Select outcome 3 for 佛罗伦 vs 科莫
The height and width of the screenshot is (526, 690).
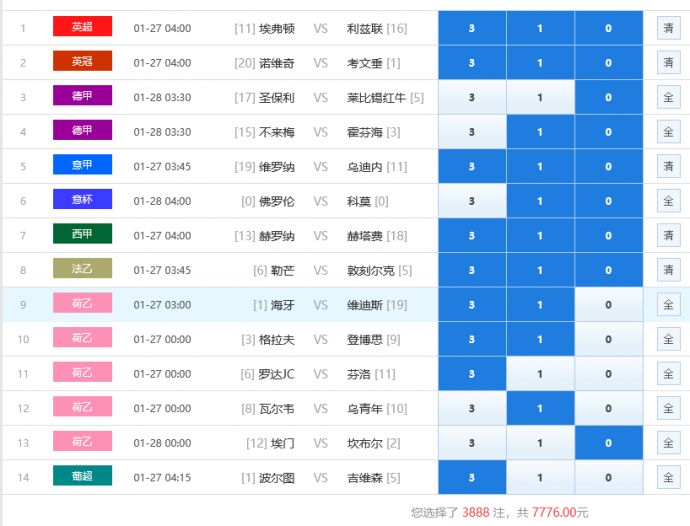472,201
